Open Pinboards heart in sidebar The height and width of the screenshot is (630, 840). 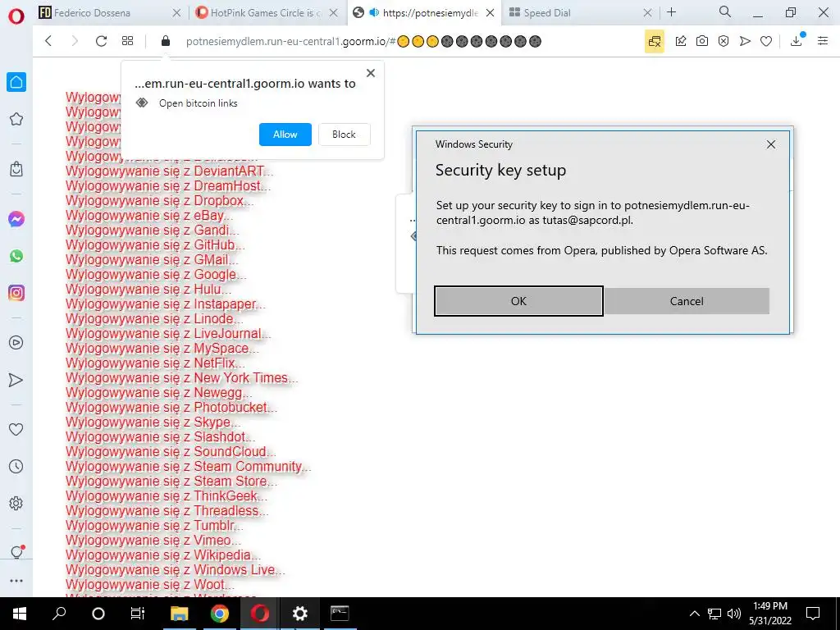[16, 429]
